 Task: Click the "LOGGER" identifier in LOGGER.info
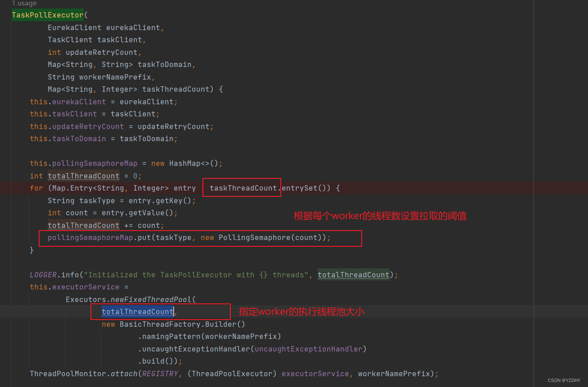pyautogui.click(x=43, y=275)
